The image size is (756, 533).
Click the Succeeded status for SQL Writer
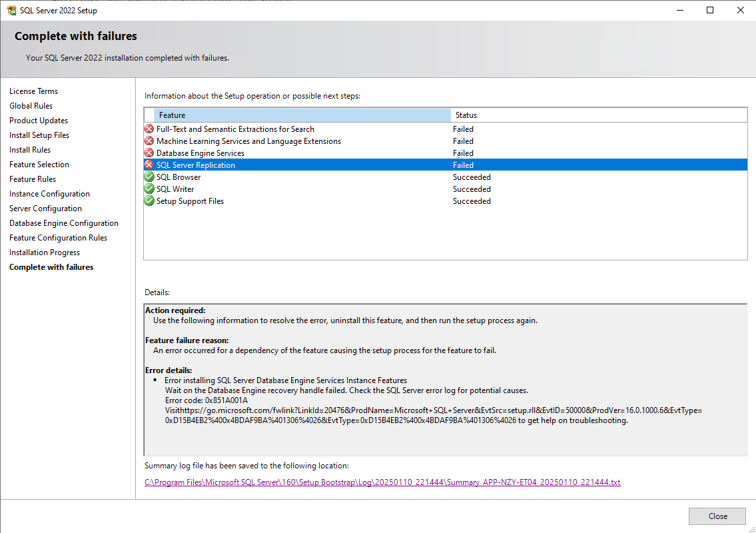472,190
